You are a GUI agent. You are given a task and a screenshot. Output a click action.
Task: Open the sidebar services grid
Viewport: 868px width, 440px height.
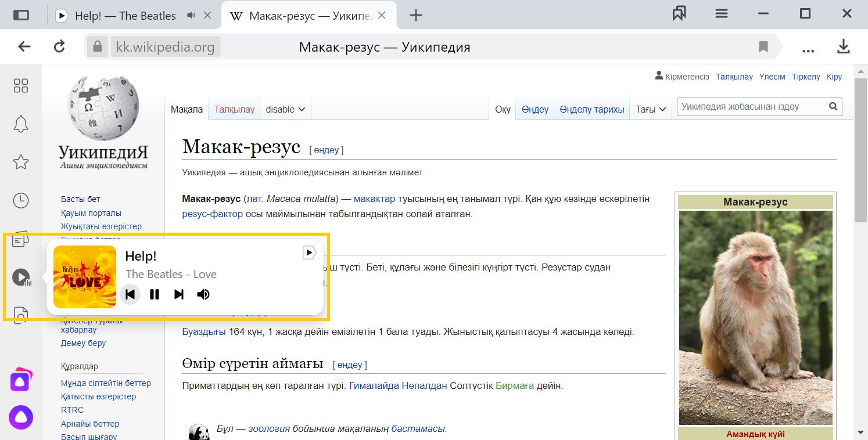click(x=21, y=86)
